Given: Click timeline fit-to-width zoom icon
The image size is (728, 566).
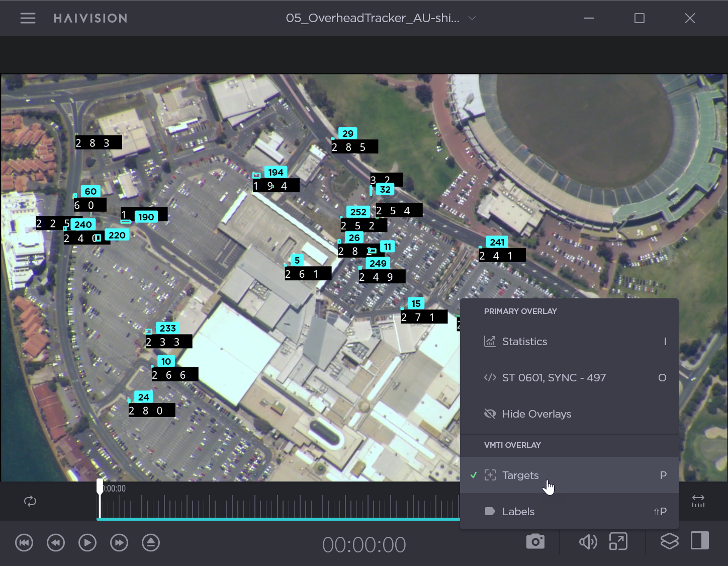Looking at the screenshot, I should click(698, 501).
